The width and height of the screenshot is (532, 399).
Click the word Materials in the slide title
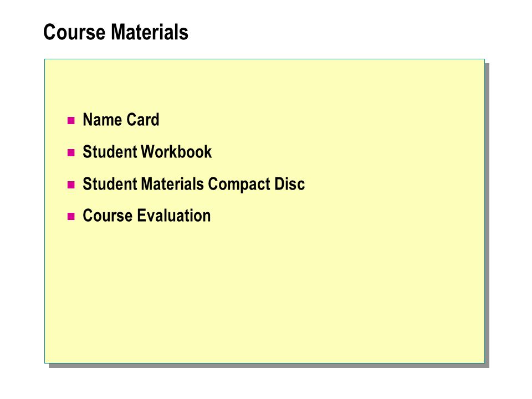150,32
